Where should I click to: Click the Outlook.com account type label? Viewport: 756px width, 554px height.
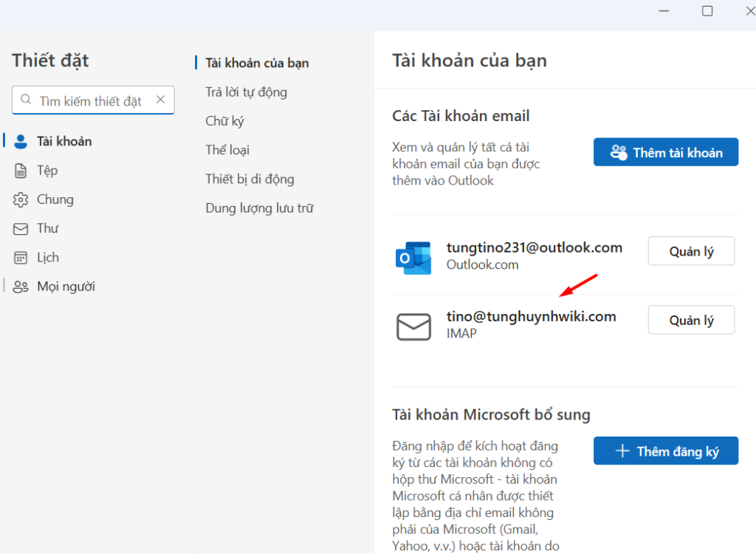click(x=482, y=265)
